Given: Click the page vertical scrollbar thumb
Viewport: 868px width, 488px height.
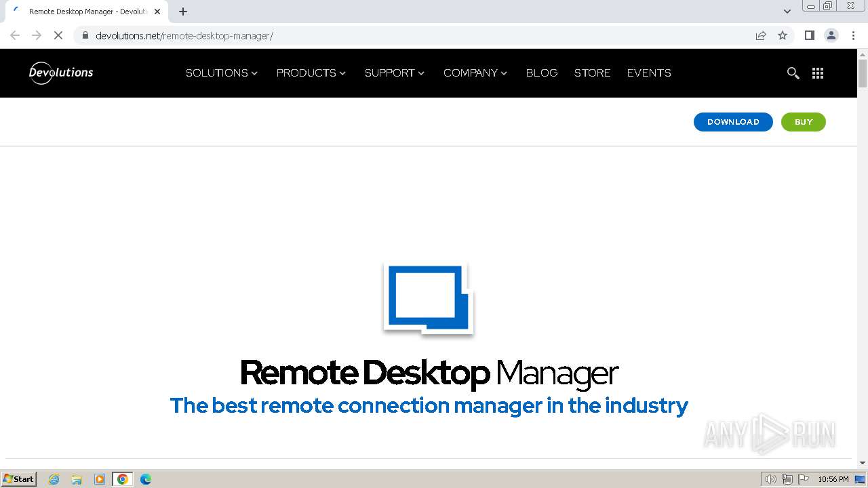Looking at the screenshot, I should tap(863, 73).
